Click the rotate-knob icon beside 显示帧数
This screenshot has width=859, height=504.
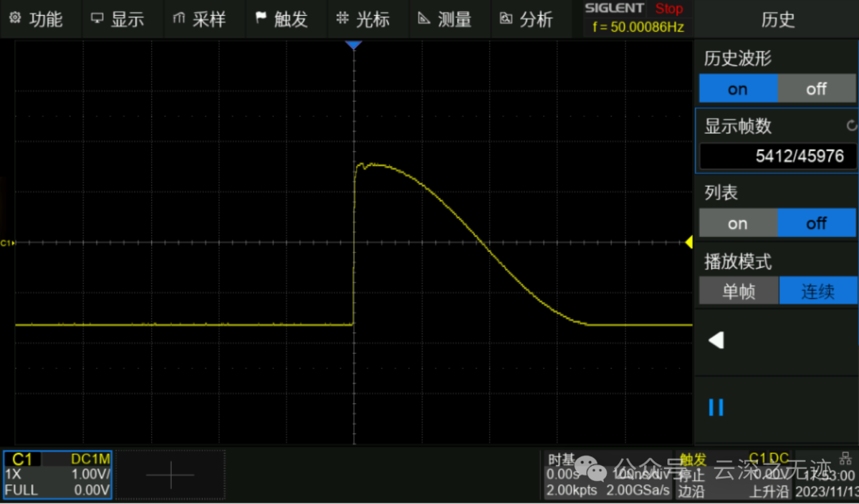pos(851,126)
